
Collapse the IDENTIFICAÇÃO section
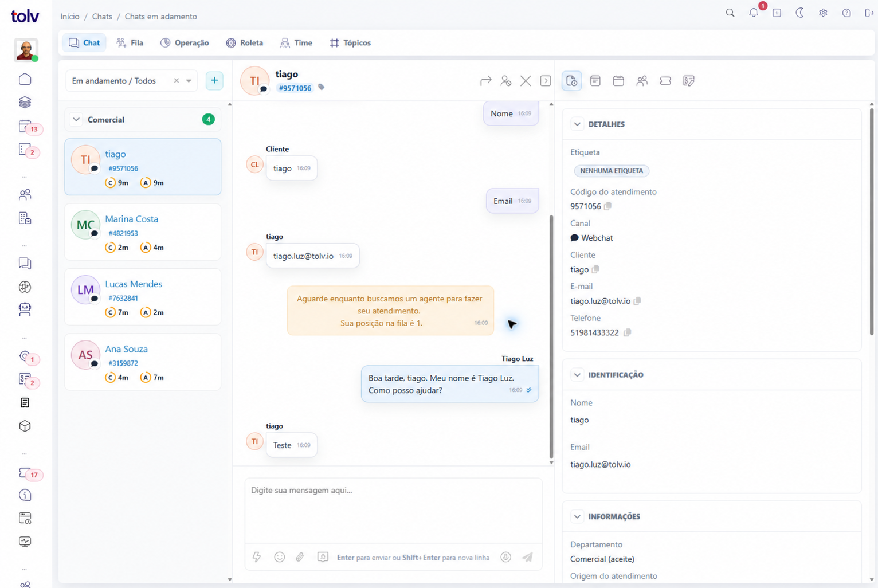click(577, 374)
